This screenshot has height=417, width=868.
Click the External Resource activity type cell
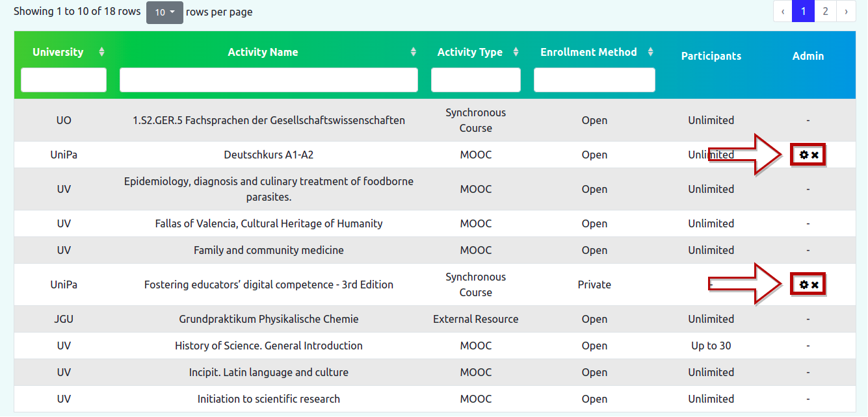click(476, 319)
